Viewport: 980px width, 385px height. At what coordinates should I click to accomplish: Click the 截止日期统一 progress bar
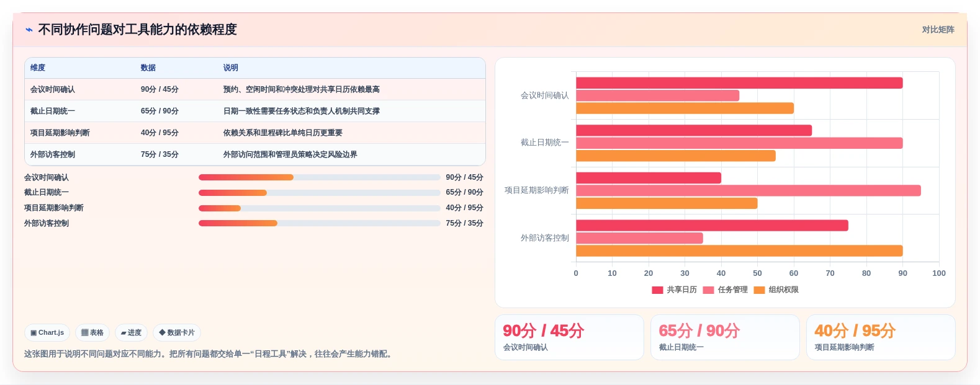(319, 193)
